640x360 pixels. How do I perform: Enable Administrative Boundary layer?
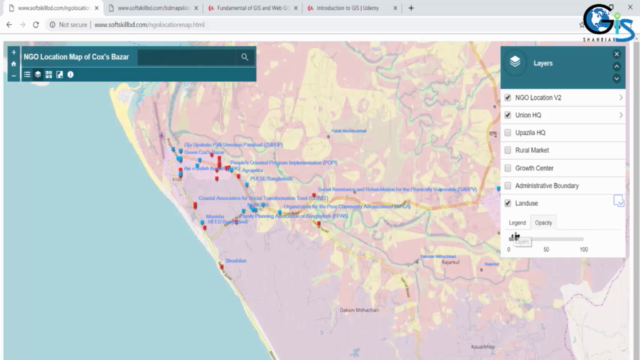508,186
